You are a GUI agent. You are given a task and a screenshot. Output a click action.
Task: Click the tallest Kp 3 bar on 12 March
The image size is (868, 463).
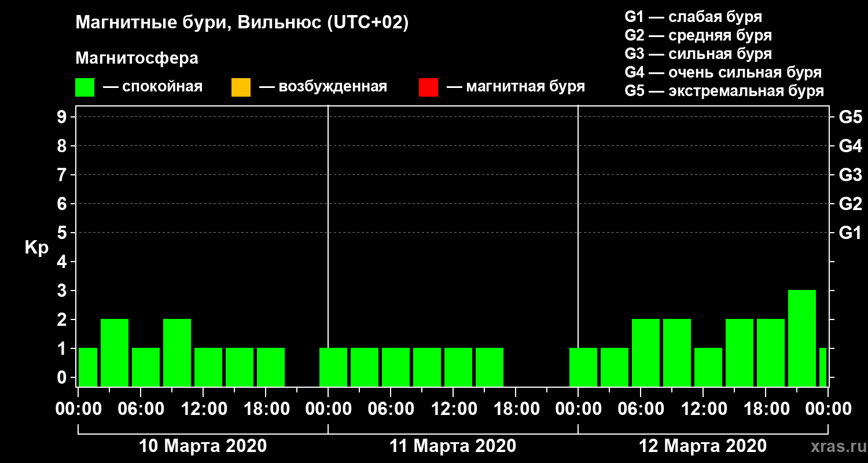[x=802, y=338]
